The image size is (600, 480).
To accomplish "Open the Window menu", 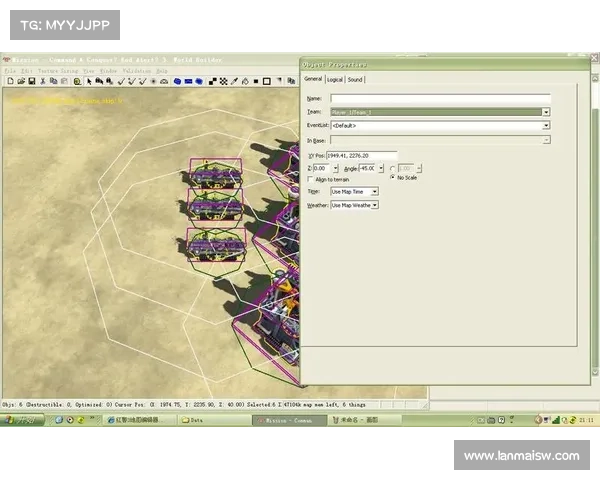I will [108, 71].
